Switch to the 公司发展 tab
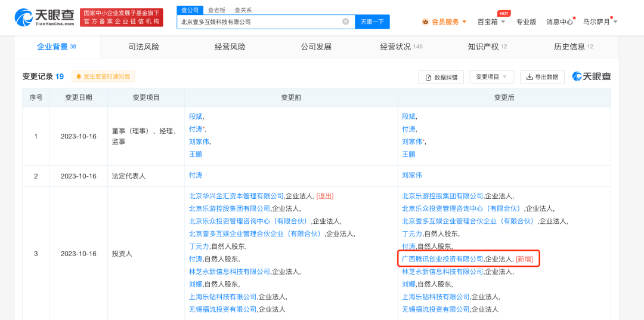 coord(316,47)
